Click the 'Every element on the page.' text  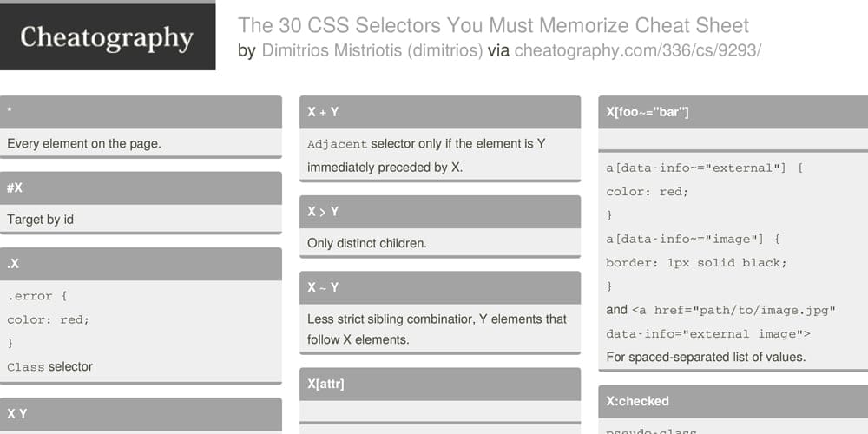pyautogui.click(x=84, y=144)
